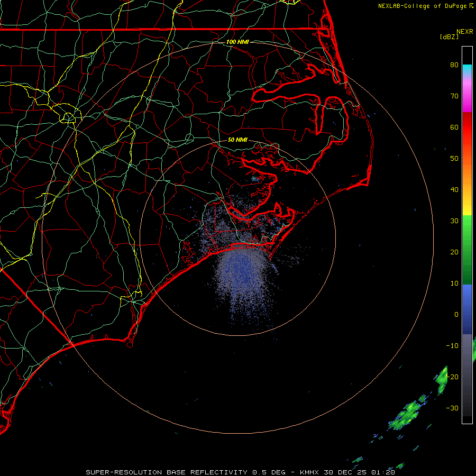Click the 60 dBZ scale value

pyautogui.click(x=454, y=127)
